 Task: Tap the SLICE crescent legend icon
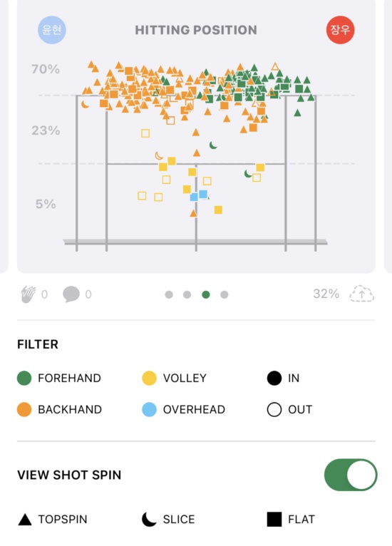click(149, 519)
